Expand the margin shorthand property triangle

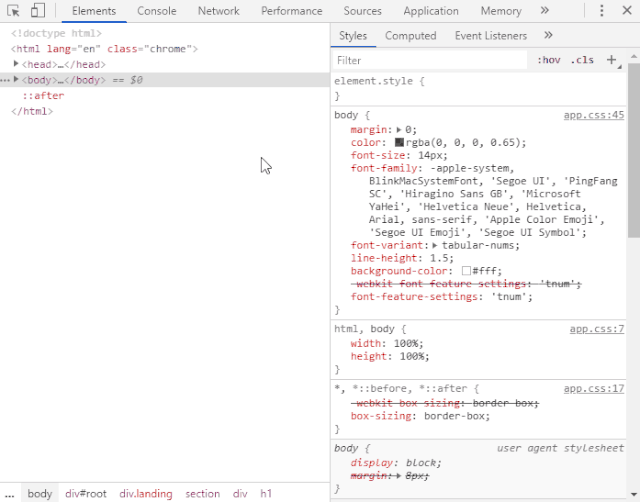[x=399, y=130]
